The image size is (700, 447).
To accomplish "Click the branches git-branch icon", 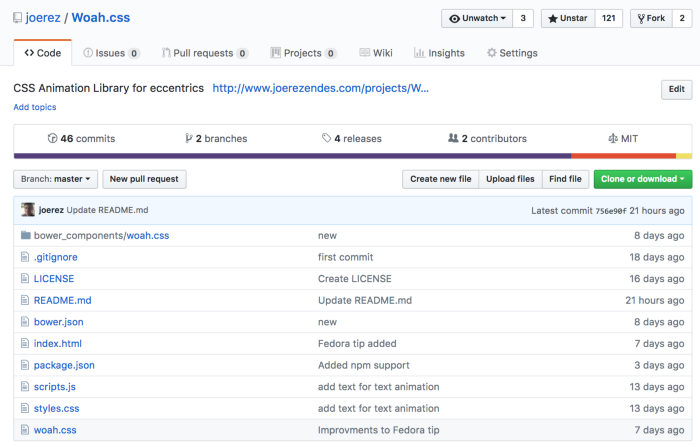I will [189, 138].
